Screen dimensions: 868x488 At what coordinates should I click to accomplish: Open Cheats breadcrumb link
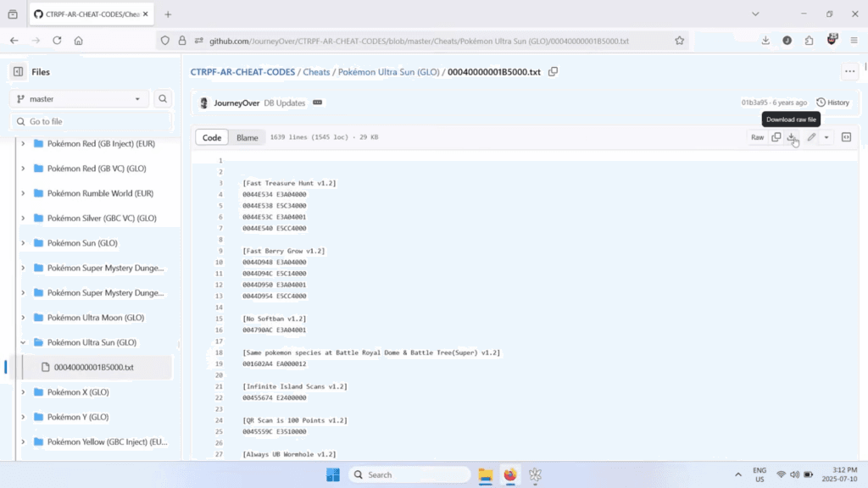coord(316,72)
